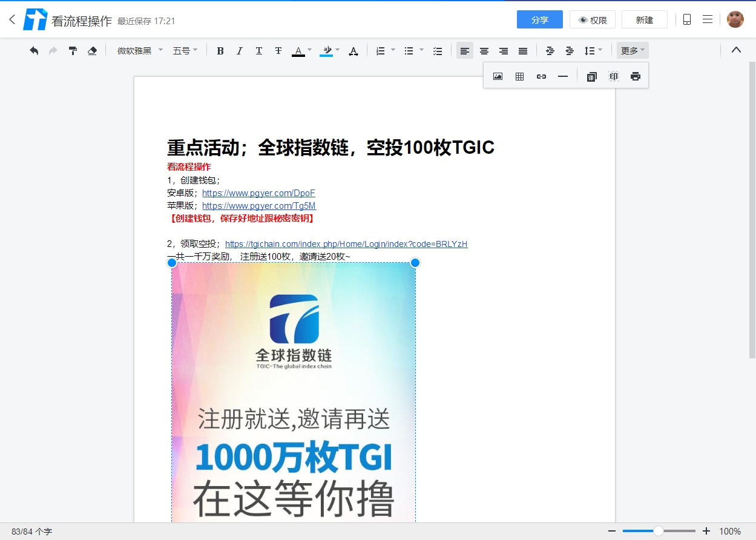Click the zoom slider handle

point(659,531)
